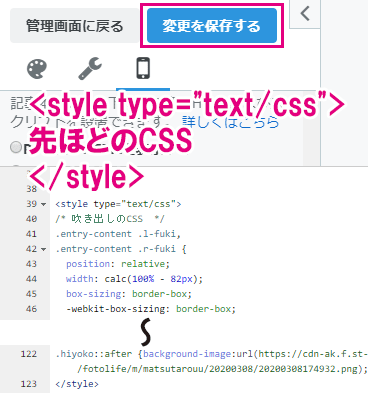
Task: Click the fotolife image URL continuation line
Action: 222,369
